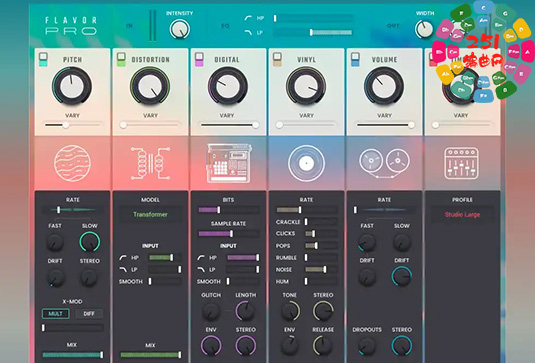535x363 pixels.
Task: Select MULT mode under X-MOD
Action: click(56, 314)
